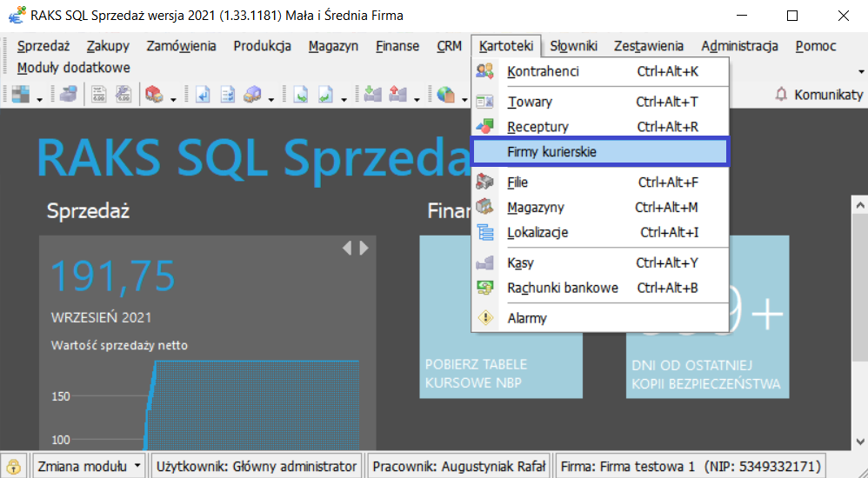Select Firmy kurierskie menu entry
This screenshot has width=868, height=478.
600,151
